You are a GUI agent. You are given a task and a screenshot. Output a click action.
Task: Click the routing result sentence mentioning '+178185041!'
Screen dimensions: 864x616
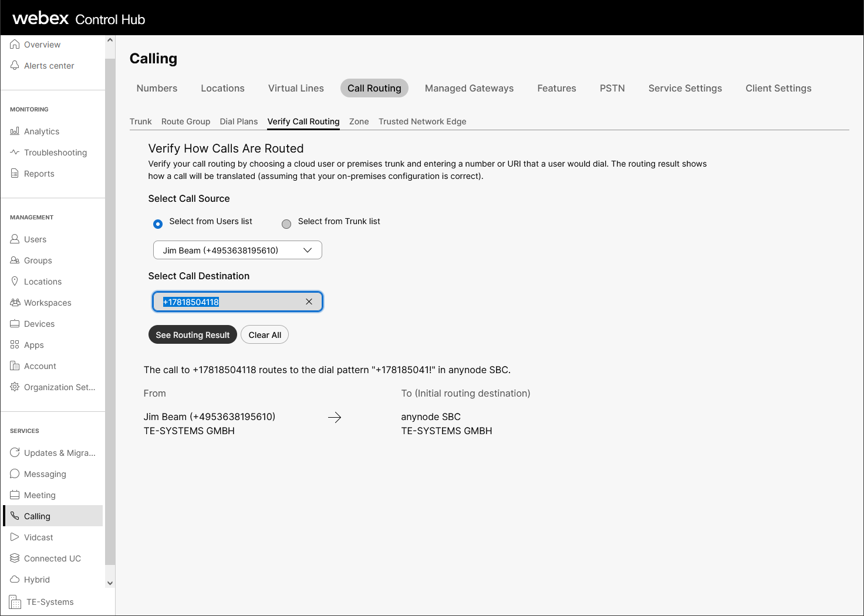click(327, 370)
